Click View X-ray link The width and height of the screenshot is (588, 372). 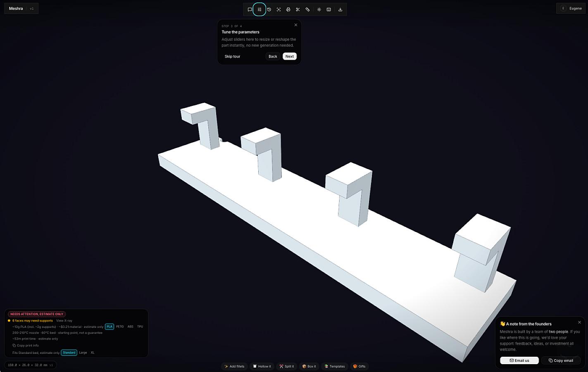(64, 321)
